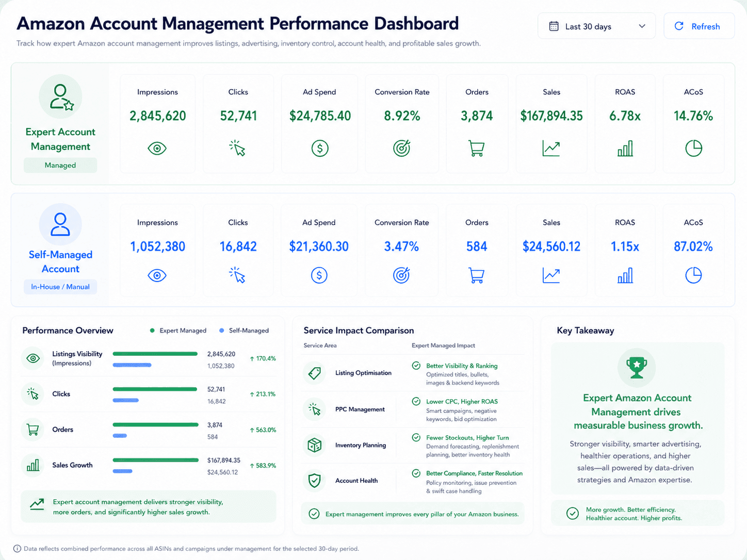Click the check icon beside Better Compliance, Faster Resolution
747x560 pixels.
[x=416, y=473]
